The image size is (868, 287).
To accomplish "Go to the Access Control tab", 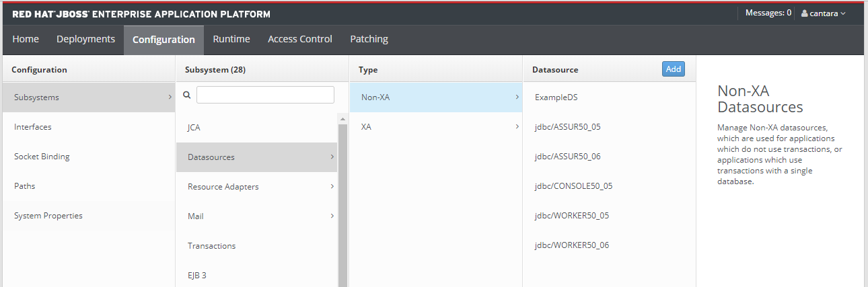I will (x=299, y=39).
